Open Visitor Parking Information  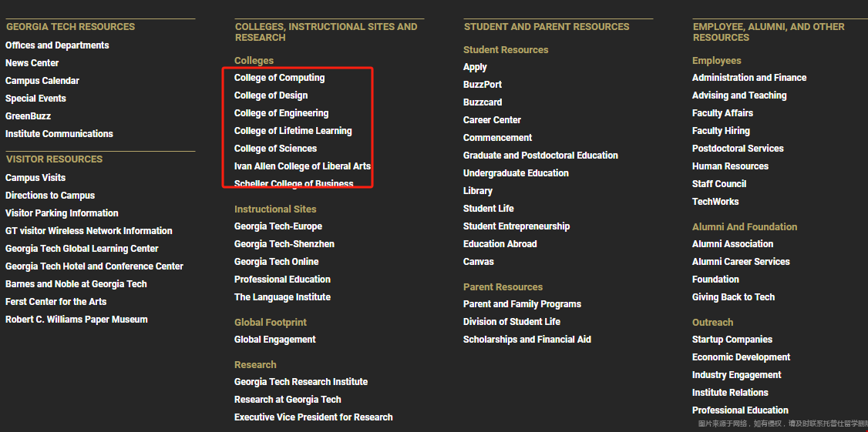pyautogui.click(x=62, y=213)
